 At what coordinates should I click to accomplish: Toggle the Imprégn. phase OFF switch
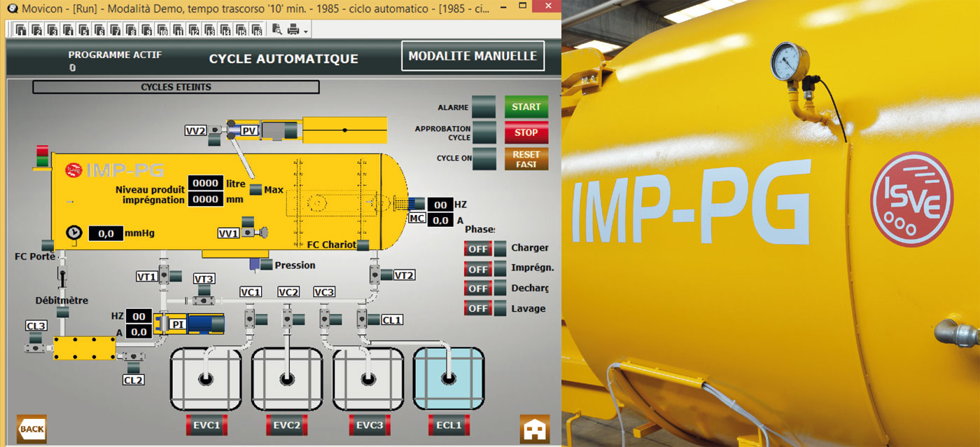click(478, 269)
